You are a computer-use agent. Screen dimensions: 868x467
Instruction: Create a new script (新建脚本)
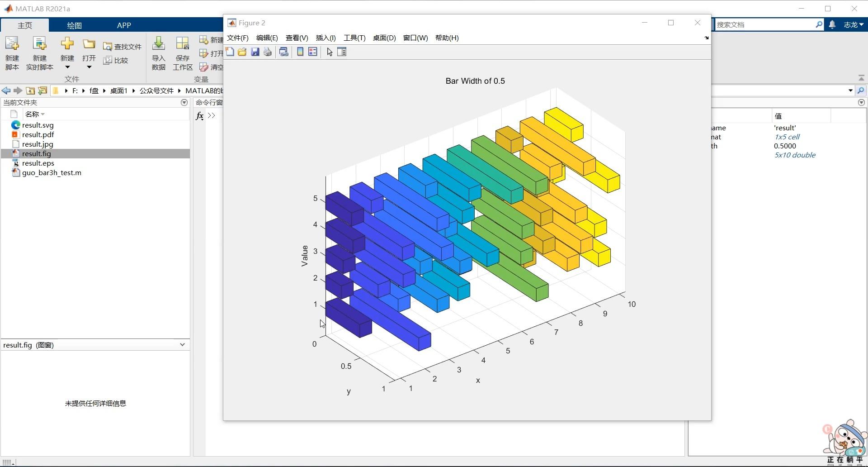click(12, 52)
